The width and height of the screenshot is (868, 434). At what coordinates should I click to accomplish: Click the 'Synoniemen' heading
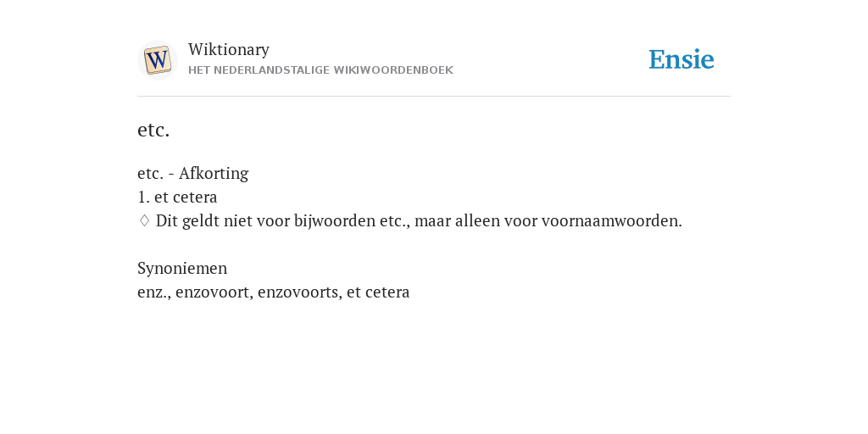(182, 269)
